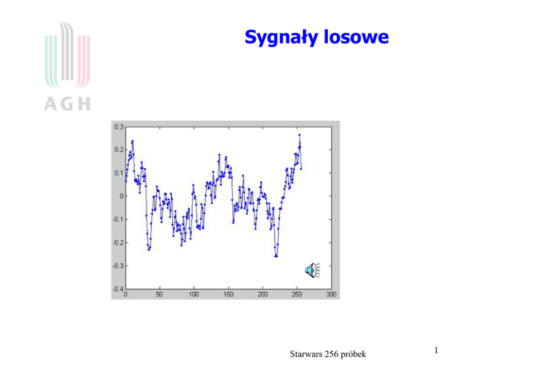Select the title 'Sygnały losowe'
This screenshot has width=555, height=392.
[317, 37]
